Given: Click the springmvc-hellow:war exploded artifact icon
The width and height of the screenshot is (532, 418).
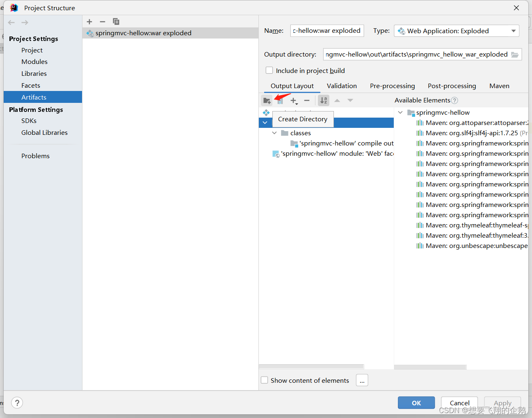Looking at the screenshot, I should click(90, 33).
